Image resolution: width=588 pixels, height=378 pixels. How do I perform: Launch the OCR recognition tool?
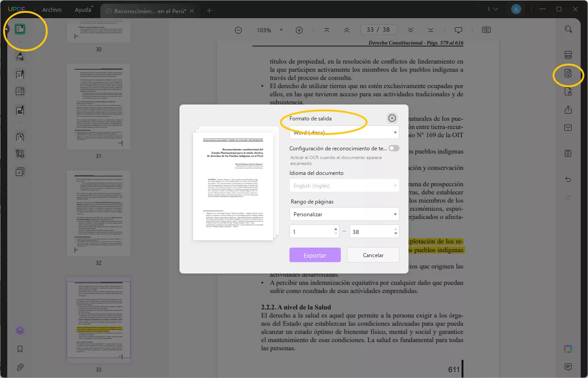tap(568, 55)
